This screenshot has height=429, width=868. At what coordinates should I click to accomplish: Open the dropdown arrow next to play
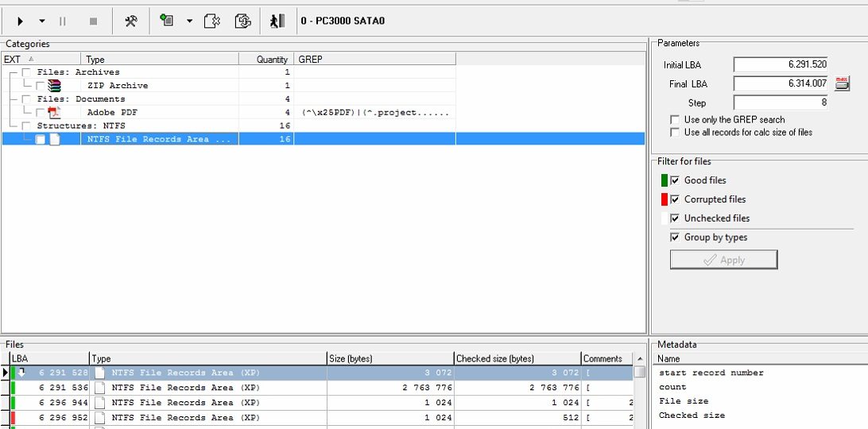[41, 21]
